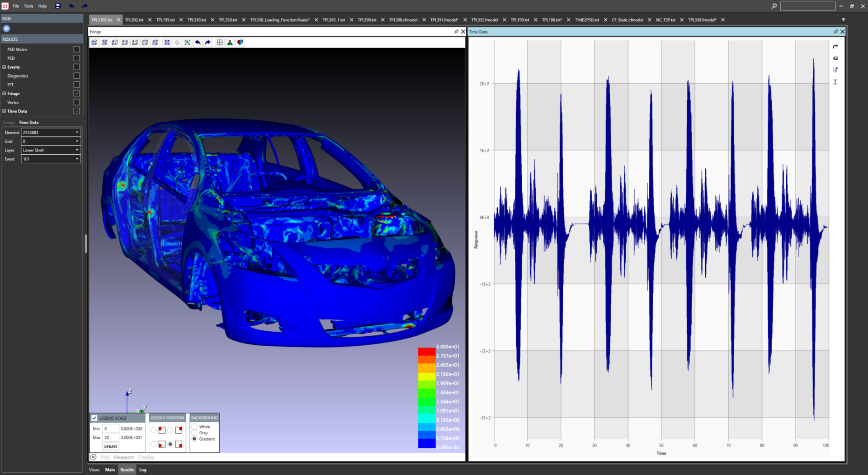
Task: Uncheck the Fringe result checkbox
Action: (76, 93)
